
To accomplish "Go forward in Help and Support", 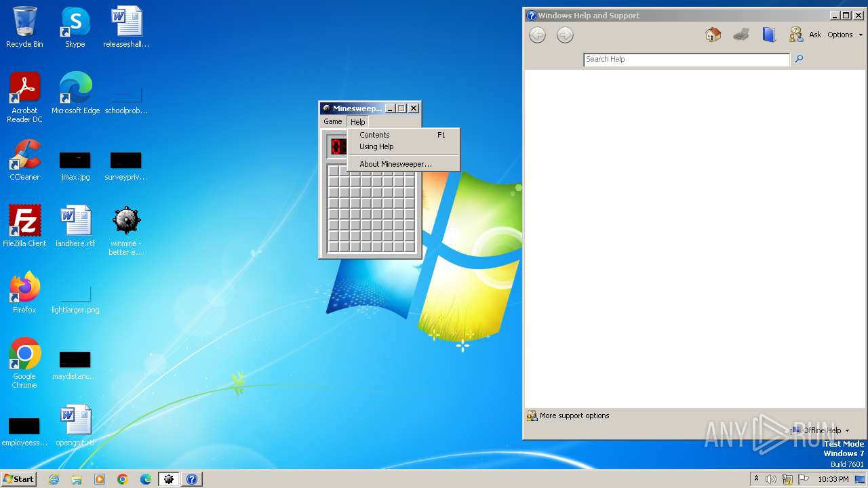I will click(x=565, y=35).
